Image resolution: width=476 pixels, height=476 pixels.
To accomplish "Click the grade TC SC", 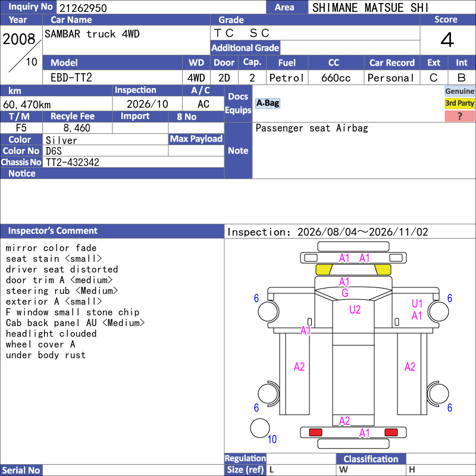I will click(x=242, y=33).
